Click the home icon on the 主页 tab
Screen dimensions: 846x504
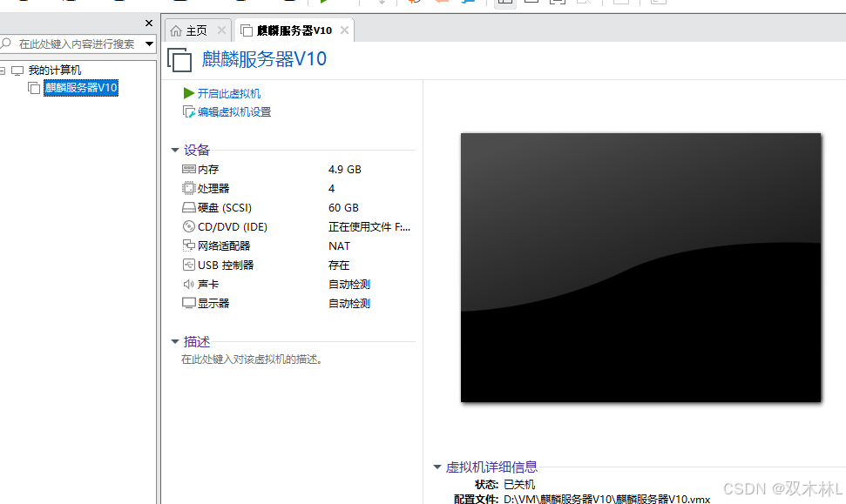point(176,30)
